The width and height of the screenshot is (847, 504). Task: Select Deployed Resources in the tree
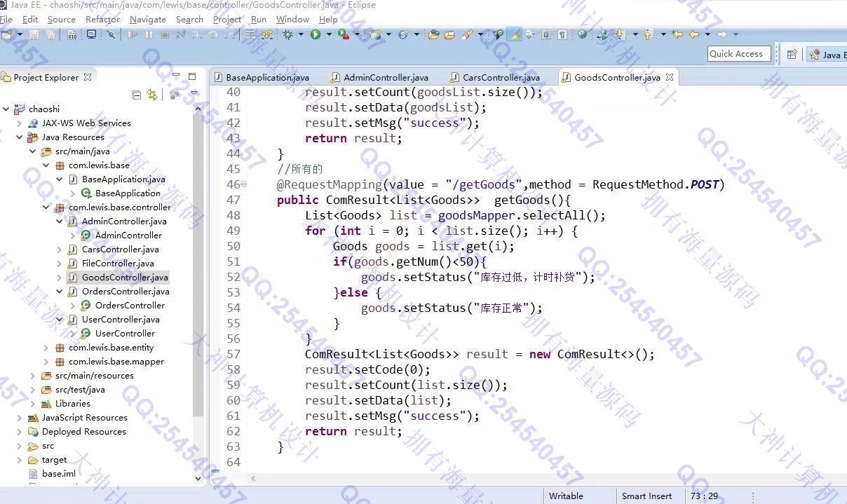click(83, 431)
